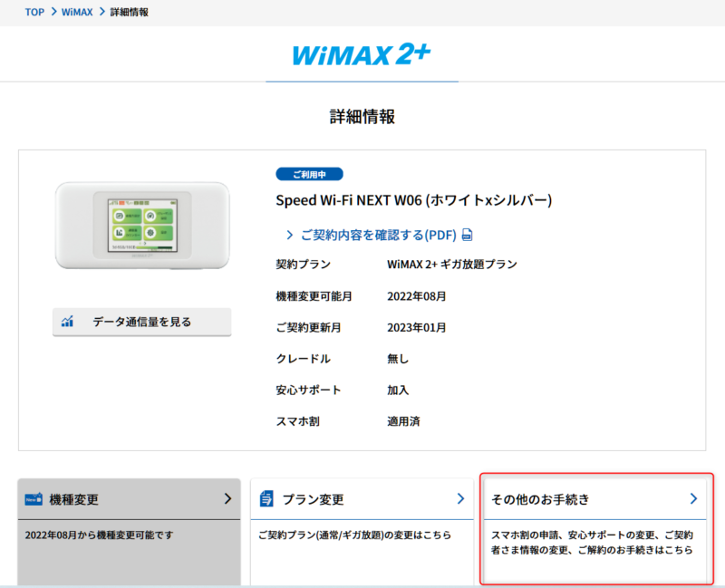Click the WiMAX 2+ logo
The image size is (725, 588).
click(x=362, y=54)
